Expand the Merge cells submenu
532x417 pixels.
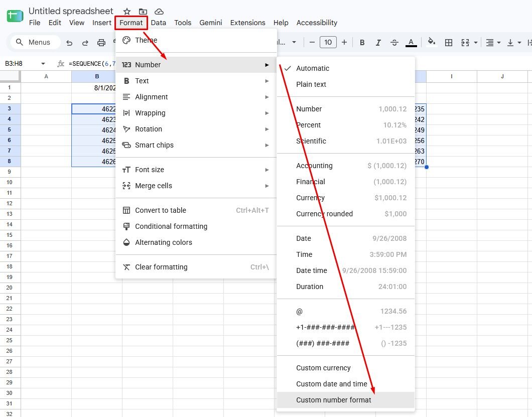[196, 186]
